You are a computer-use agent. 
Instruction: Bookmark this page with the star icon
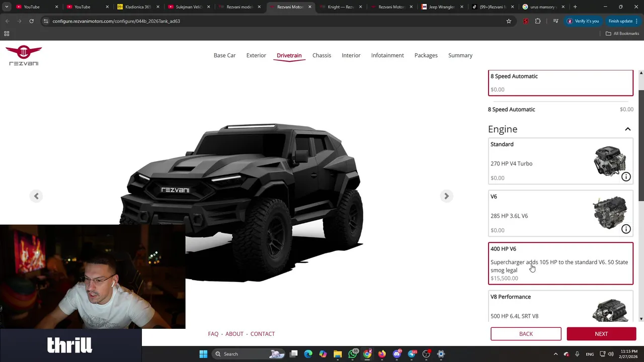click(x=509, y=21)
